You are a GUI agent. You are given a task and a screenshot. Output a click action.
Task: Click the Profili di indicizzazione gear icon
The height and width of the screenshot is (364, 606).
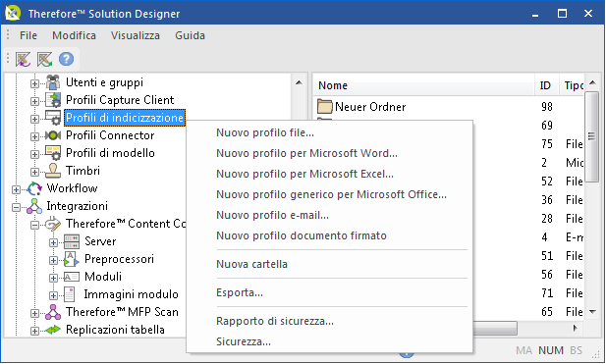click(x=53, y=118)
